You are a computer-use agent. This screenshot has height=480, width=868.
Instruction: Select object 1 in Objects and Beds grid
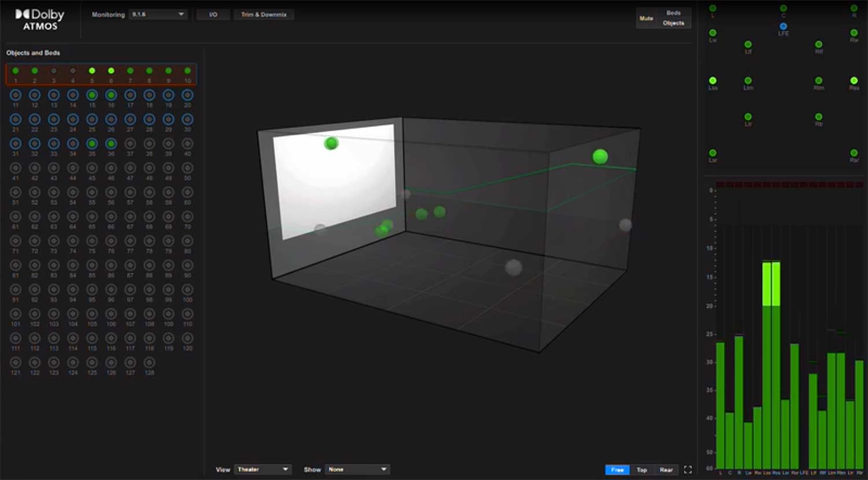pyautogui.click(x=16, y=71)
